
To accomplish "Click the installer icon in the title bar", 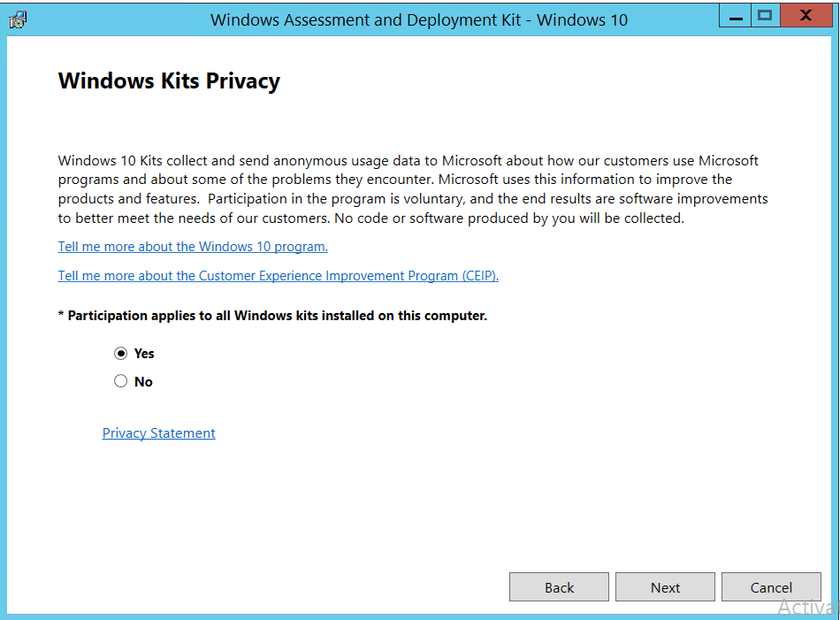I will click(x=18, y=19).
